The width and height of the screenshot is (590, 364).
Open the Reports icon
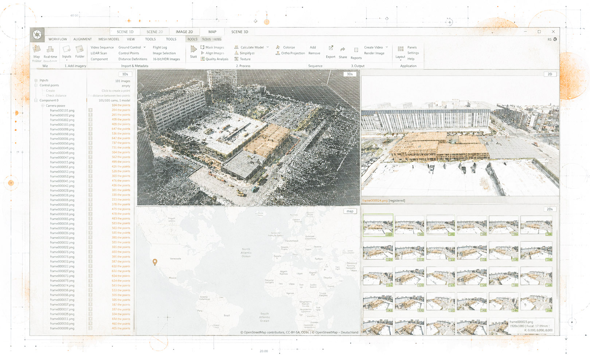356,50
